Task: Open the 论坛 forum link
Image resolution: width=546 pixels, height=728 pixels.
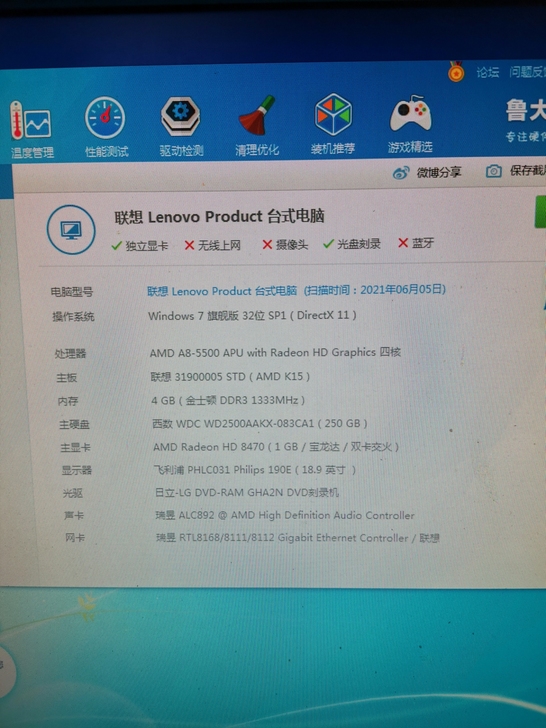Action: (x=488, y=72)
